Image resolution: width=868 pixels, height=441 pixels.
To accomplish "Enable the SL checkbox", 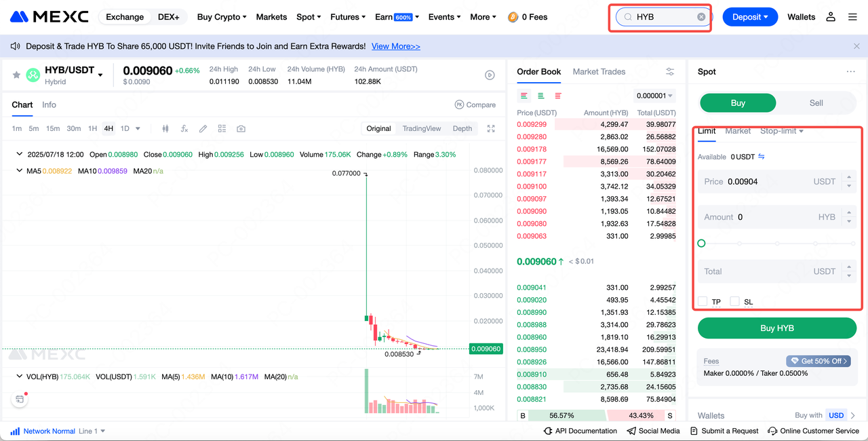I will point(735,301).
